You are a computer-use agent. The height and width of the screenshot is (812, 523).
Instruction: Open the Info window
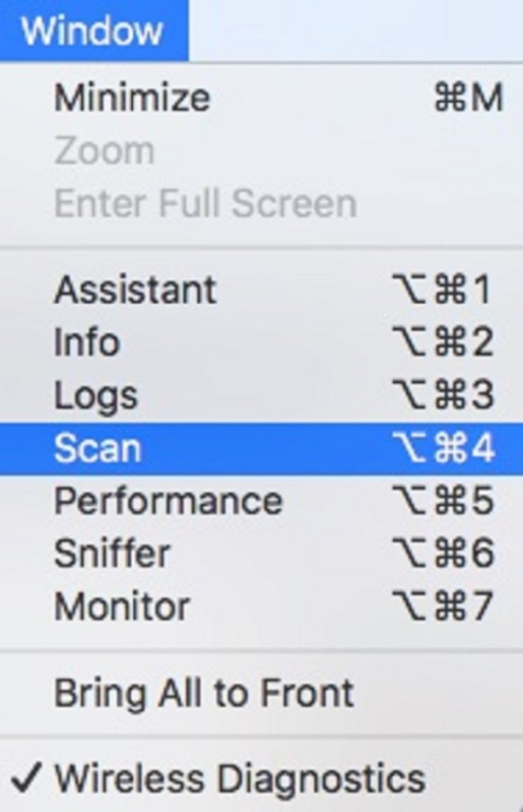pyautogui.click(x=86, y=343)
